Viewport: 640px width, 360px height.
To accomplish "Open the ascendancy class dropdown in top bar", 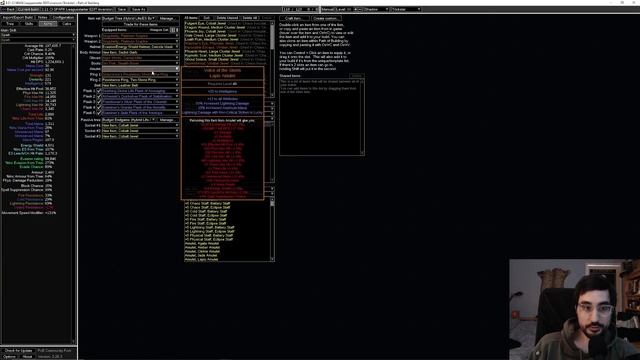I will [x=406, y=9].
